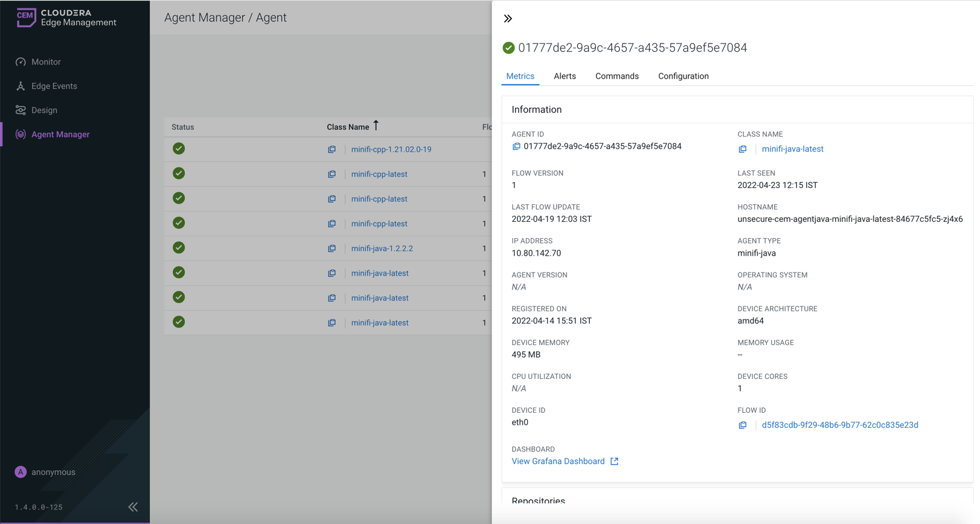Go to Monitor in sidebar
980x524 pixels.
pos(46,62)
